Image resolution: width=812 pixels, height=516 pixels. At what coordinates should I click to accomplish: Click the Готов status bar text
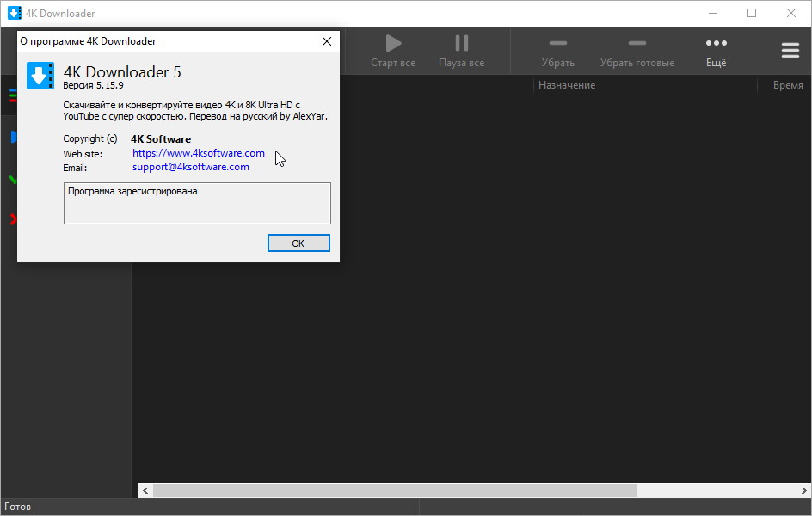click(x=17, y=507)
